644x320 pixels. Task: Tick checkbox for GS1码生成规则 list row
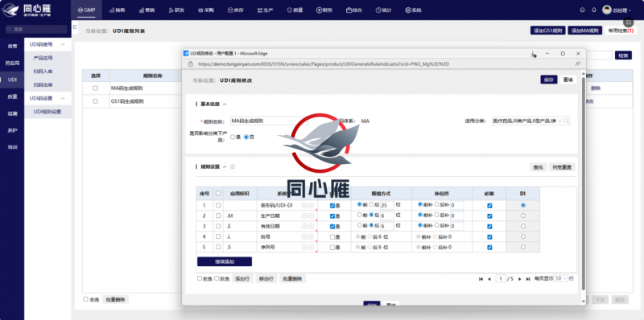tap(95, 101)
